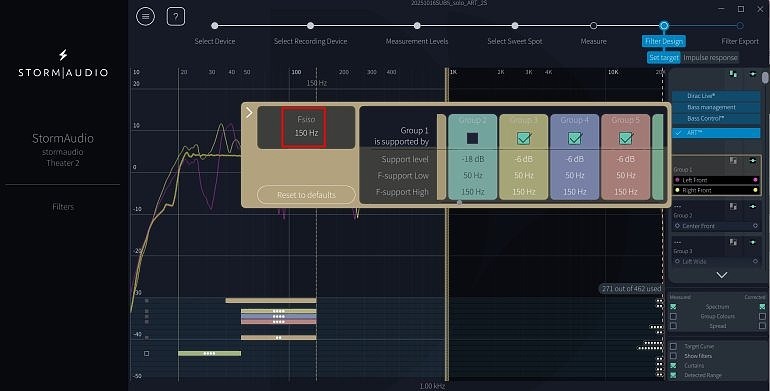The width and height of the screenshot is (770, 391).
Task: Click the Center Front ring icon at row end
Action: (755, 226)
